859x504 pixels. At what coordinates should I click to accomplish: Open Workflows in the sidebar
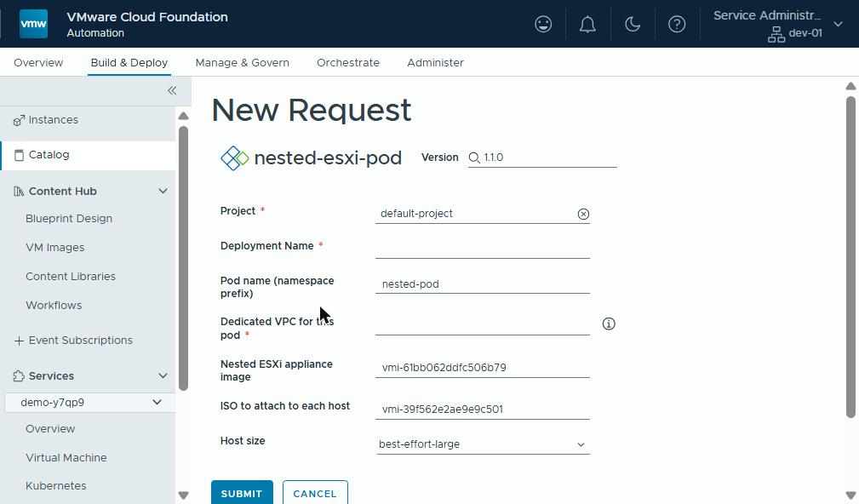click(54, 306)
